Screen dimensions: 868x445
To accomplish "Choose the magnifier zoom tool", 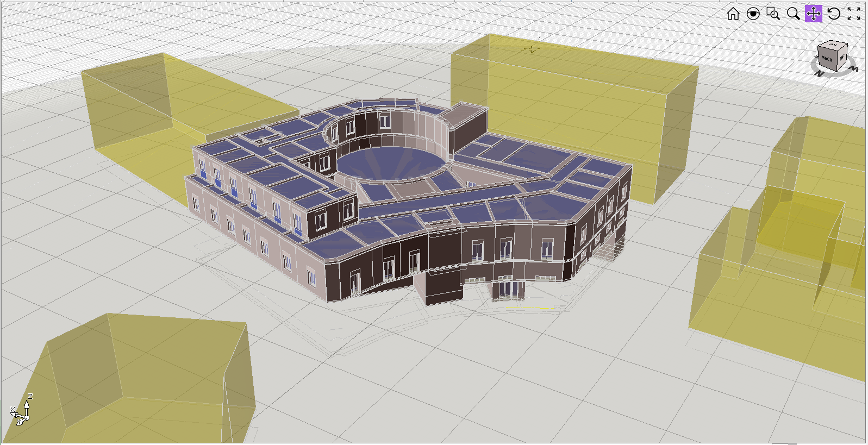I will coord(793,14).
